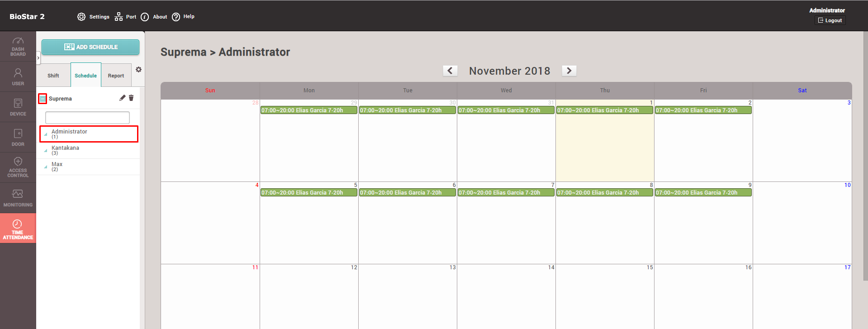Open the gear icon next to Report tab

coord(138,70)
